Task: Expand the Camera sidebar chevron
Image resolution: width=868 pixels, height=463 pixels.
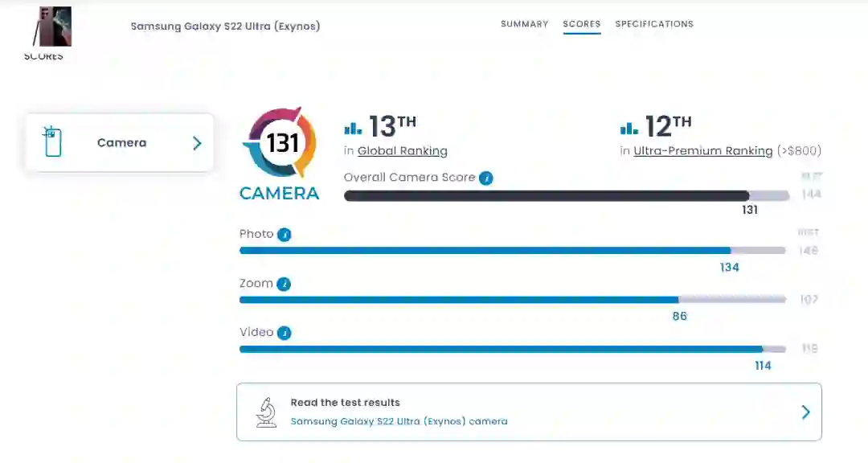Action: tap(197, 143)
